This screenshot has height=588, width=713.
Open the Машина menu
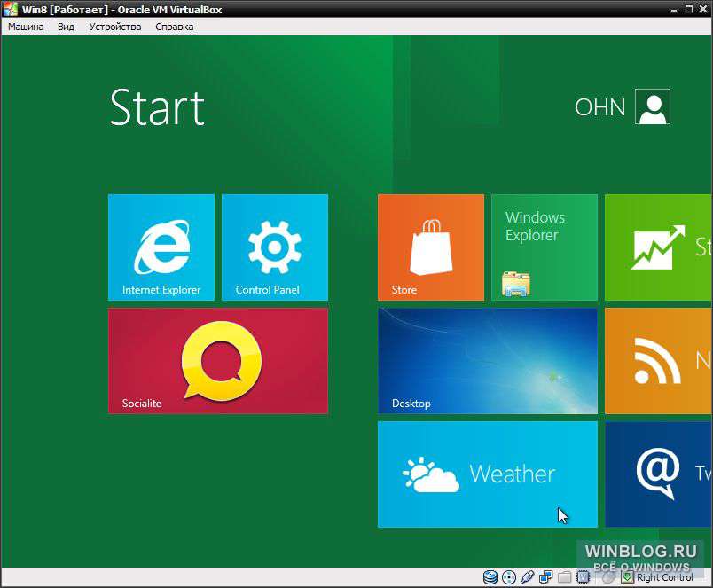tap(26, 27)
